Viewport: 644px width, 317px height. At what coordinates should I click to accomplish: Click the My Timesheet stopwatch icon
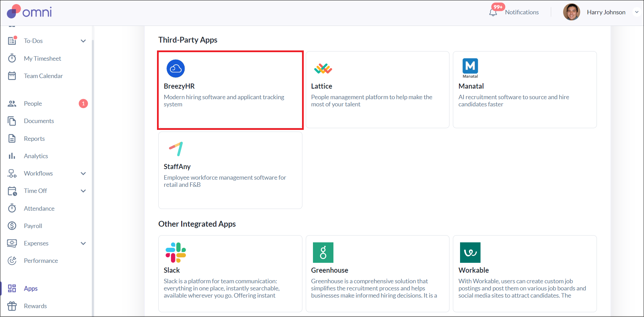click(12, 58)
